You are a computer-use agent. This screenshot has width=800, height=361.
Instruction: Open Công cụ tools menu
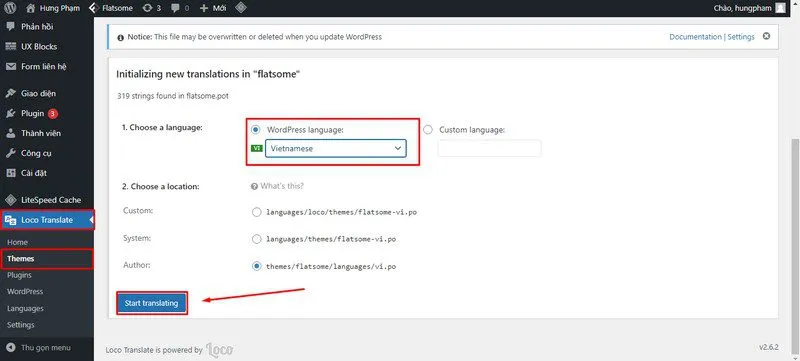point(36,153)
